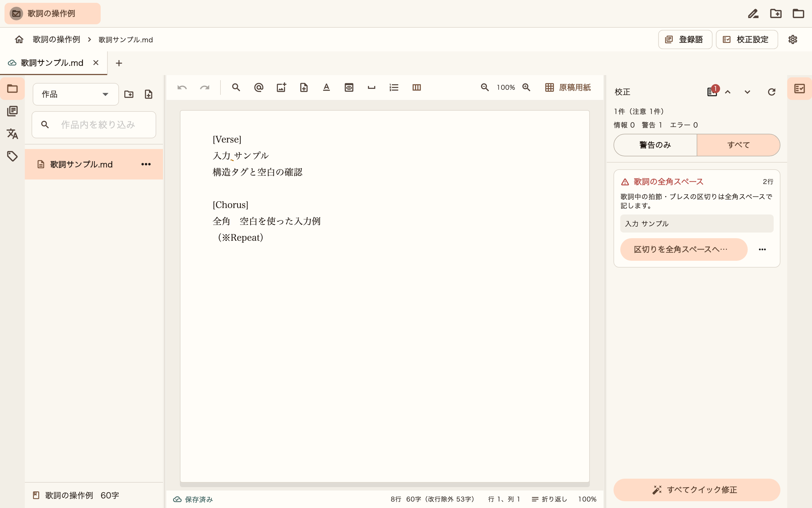Toggle proofreading panel on right sidebar

pos(800,89)
